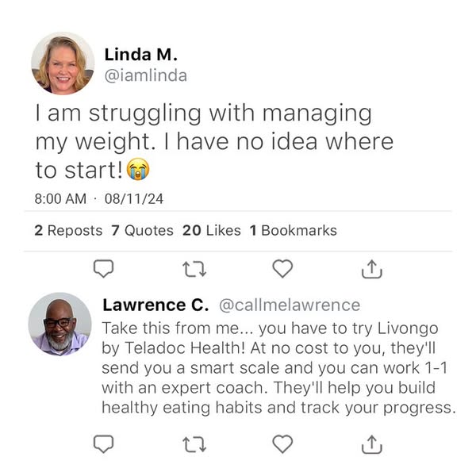Share Lawrence C.'s reply

tap(371, 444)
